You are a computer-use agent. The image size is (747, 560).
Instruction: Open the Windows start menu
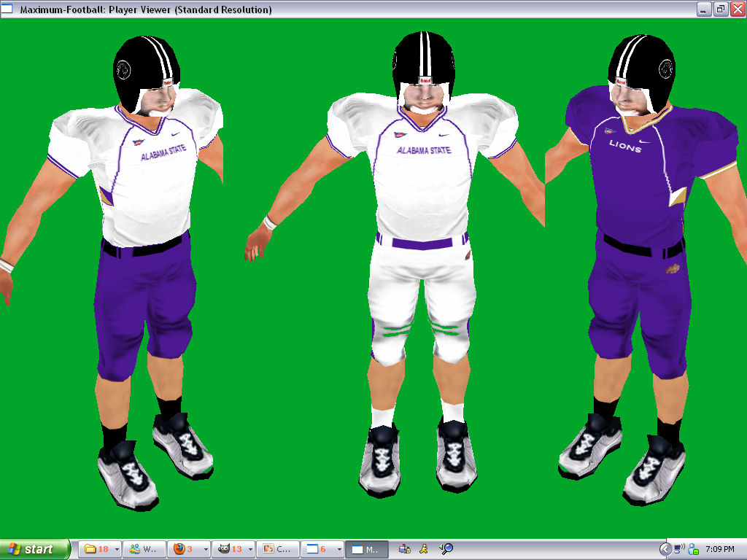click(35, 549)
